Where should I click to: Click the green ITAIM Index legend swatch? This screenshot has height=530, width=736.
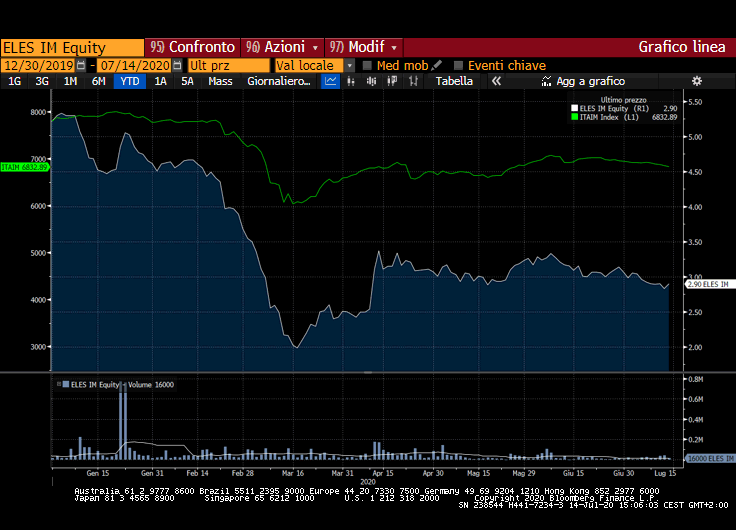pos(574,117)
